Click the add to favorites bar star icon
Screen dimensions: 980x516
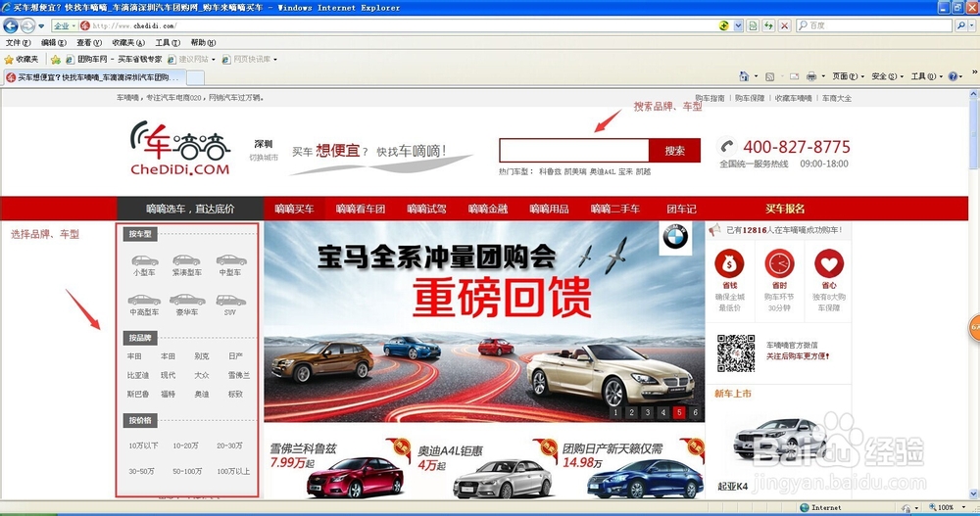click(56, 60)
